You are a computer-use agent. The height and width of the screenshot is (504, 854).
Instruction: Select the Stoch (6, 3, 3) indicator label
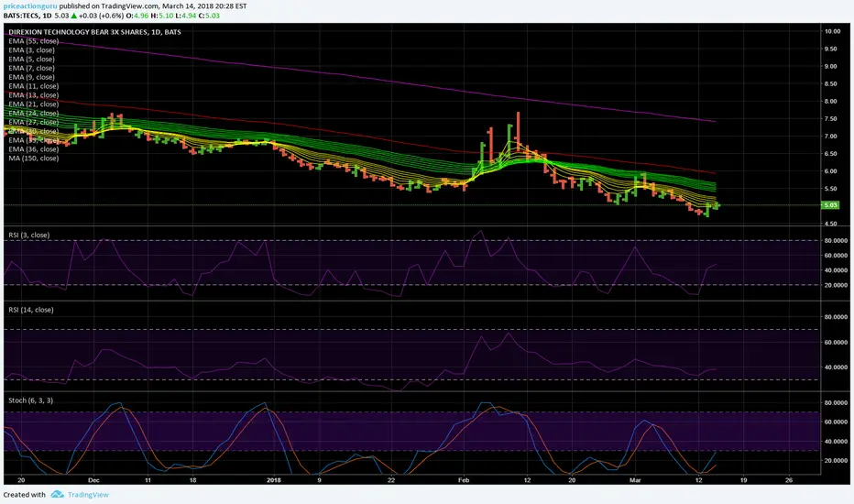coord(30,400)
